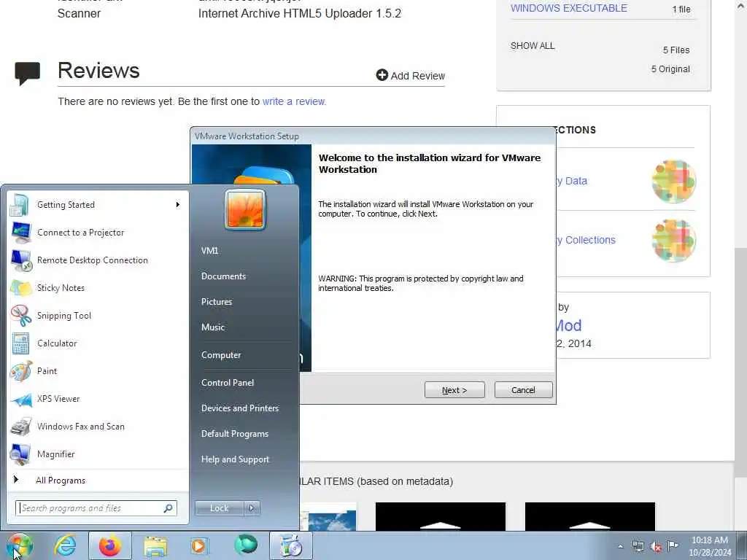Open Devices and Printers
The width and height of the screenshot is (747, 560).
[x=240, y=408]
